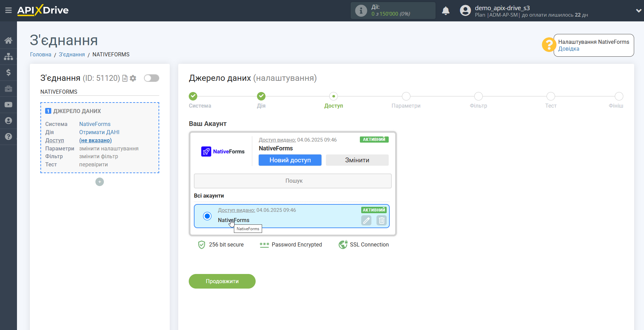This screenshot has height=330, width=644.
Task: Click перевірити test text
Action: 93,164
